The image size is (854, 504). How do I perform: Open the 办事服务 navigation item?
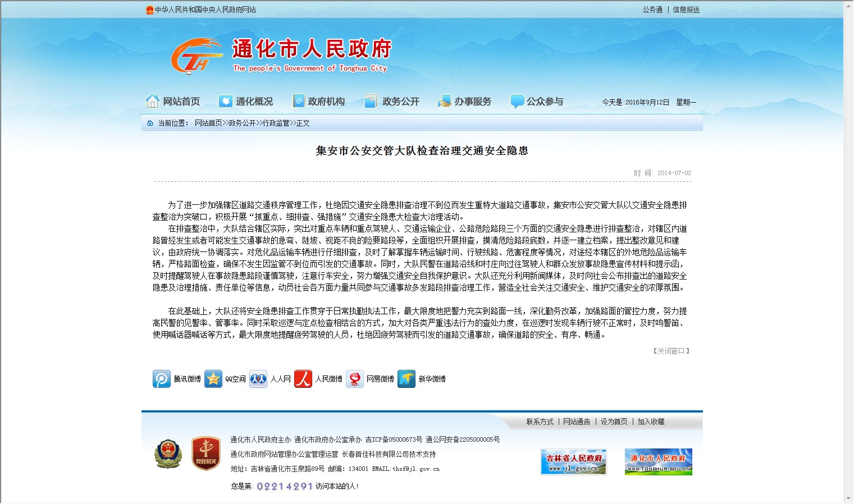(465, 102)
